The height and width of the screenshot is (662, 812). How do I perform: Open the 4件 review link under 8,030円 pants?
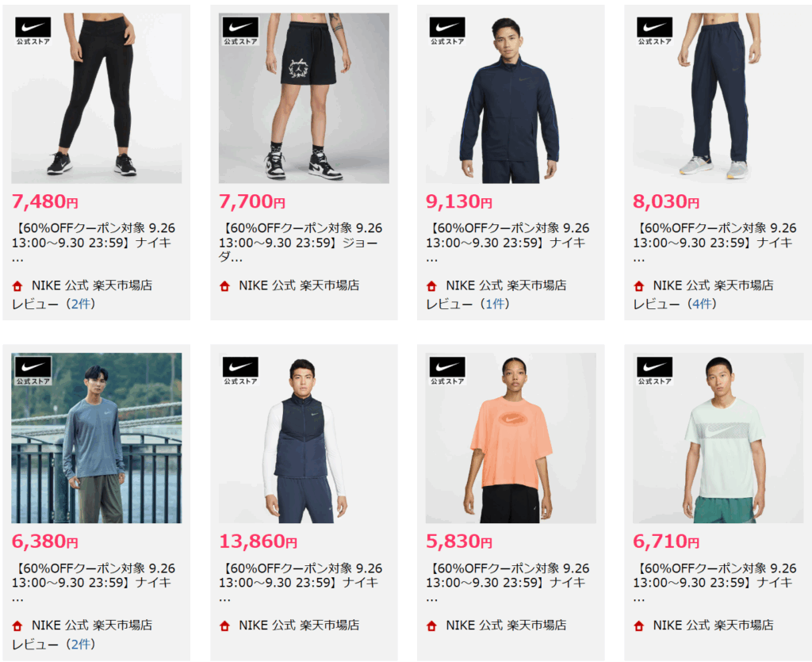pos(703,304)
